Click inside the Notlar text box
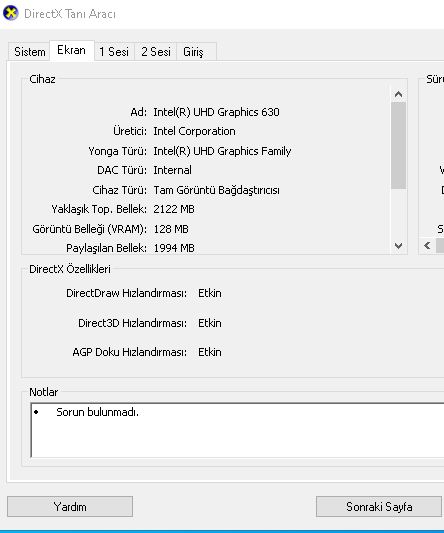This screenshot has width=444, height=533. click(237, 430)
